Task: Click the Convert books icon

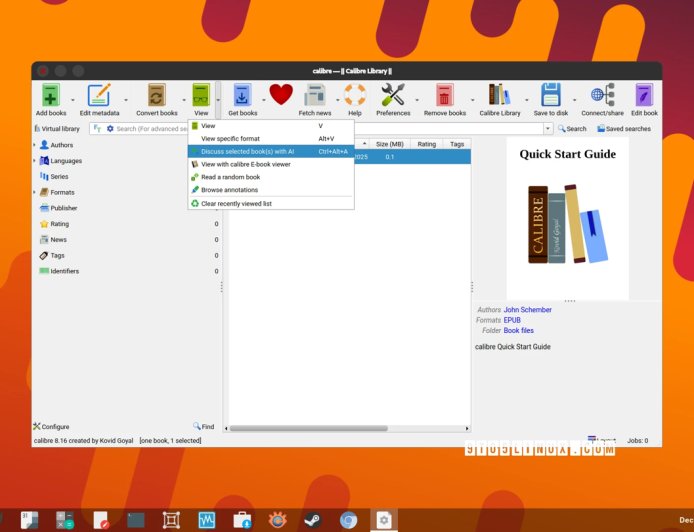Action: [x=156, y=96]
